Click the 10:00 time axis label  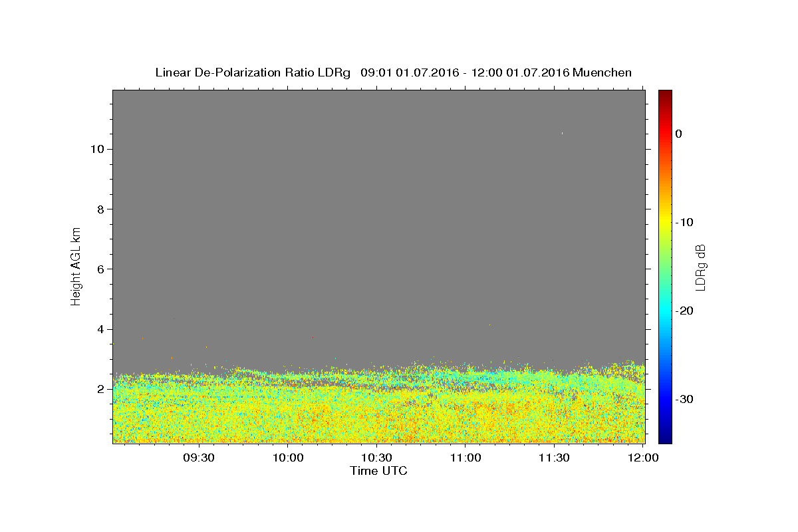click(x=288, y=458)
